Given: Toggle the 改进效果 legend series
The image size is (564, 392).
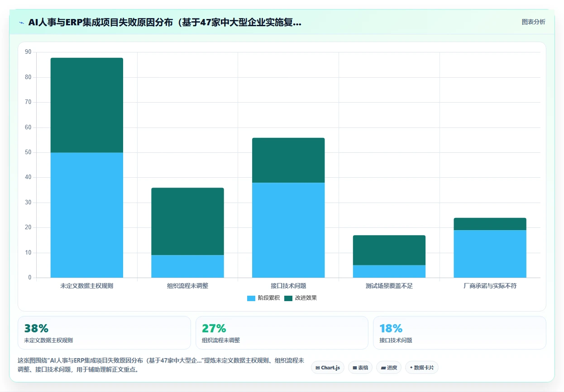Looking at the screenshot, I should coord(301,298).
